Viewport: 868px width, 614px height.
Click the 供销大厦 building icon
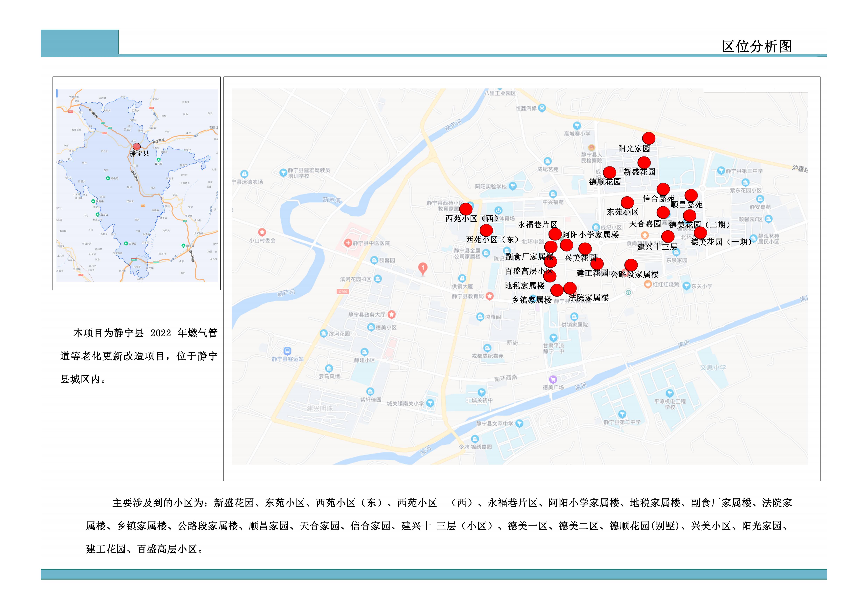(462, 279)
